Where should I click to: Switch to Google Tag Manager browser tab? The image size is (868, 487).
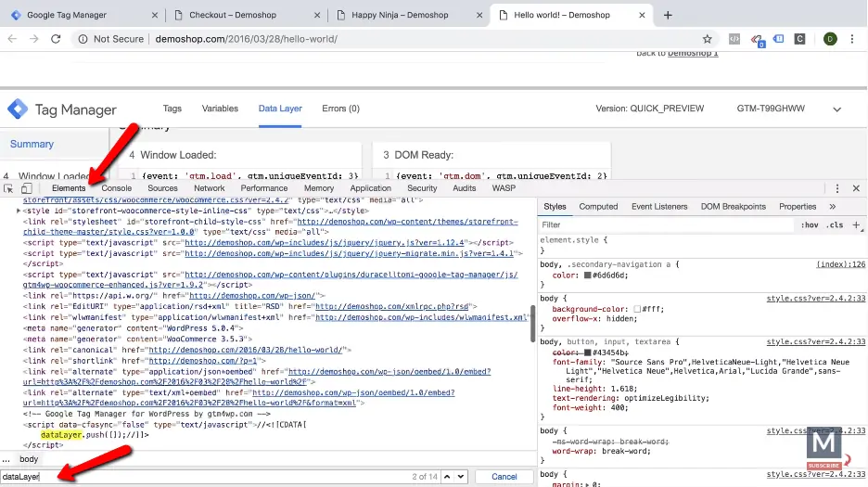coord(67,15)
